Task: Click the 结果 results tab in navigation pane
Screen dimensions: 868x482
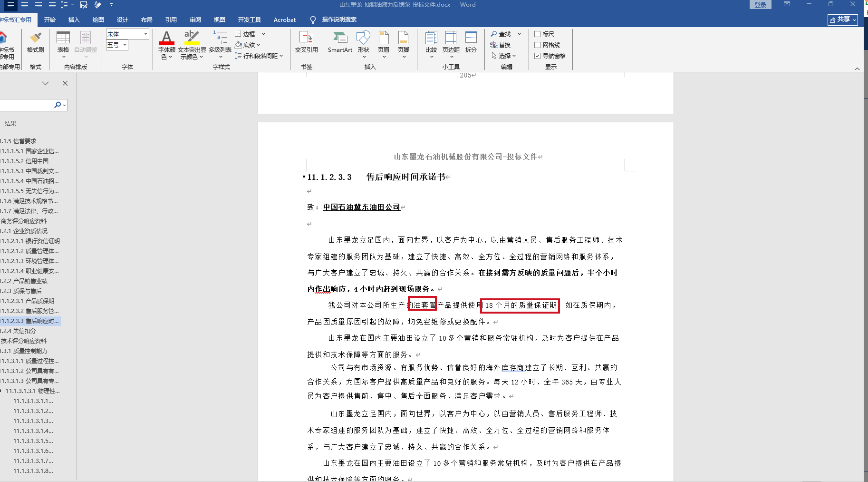Action: 10,123
